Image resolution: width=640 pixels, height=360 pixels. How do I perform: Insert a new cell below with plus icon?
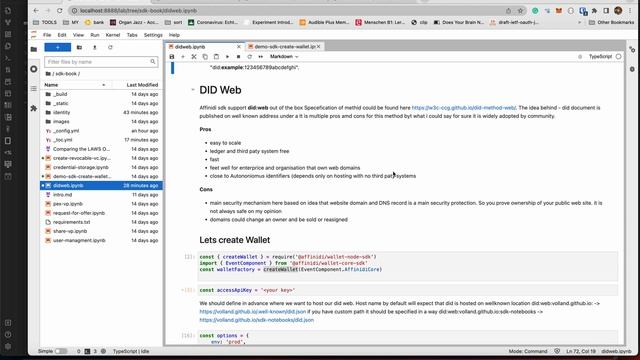[x=183, y=57]
